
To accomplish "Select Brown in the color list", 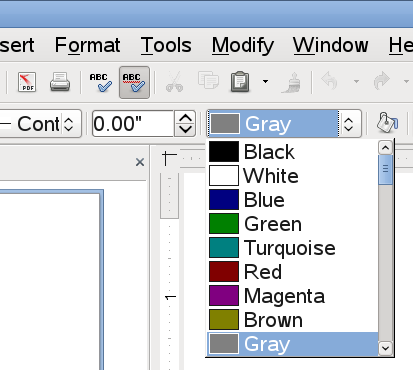I will (293, 320).
